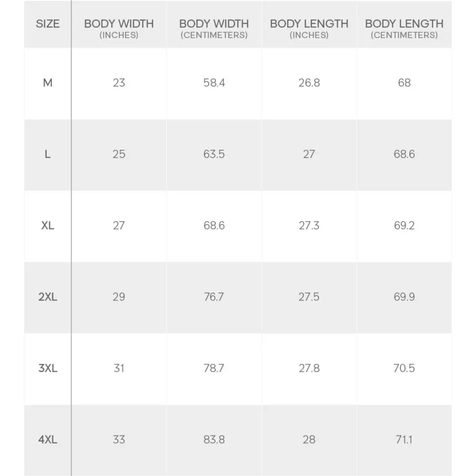Viewport: 476px width, 476px height.
Task: Select the 2XL size row label
Action: 48,297
